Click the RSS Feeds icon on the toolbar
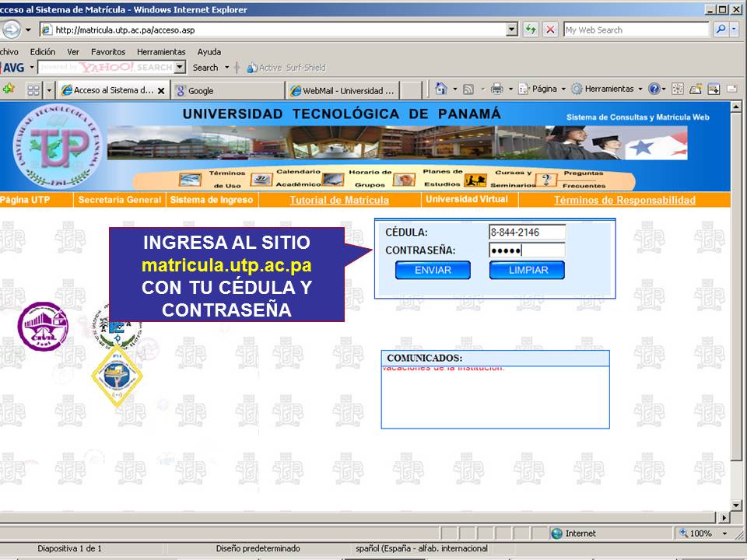This screenshot has height=560, width=747. [x=468, y=87]
